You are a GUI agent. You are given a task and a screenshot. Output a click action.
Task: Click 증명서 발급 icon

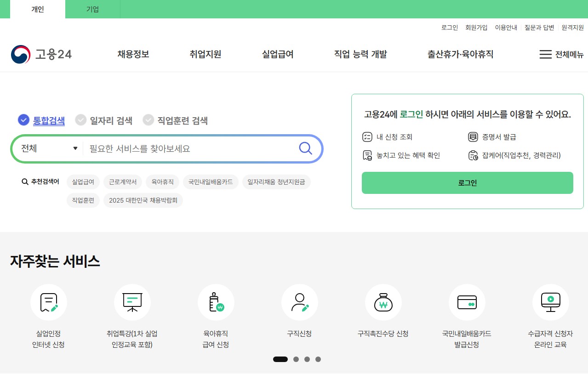[x=473, y=137]
